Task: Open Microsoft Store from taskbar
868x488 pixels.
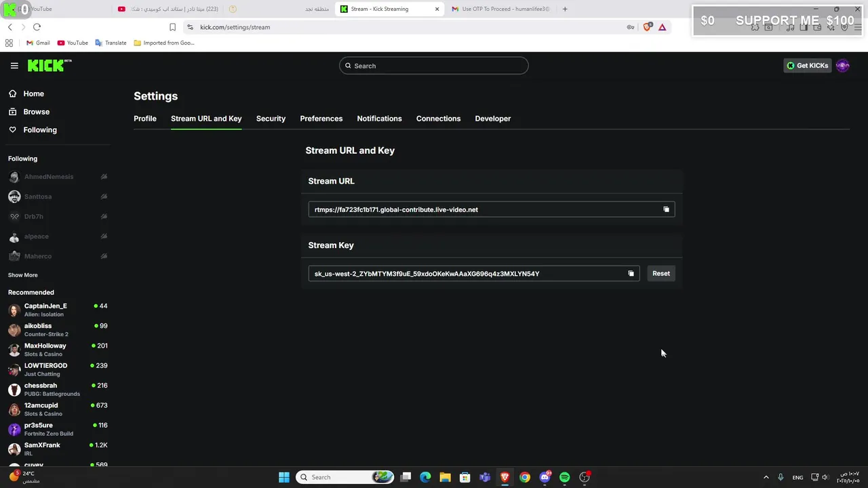Action: 465,477
